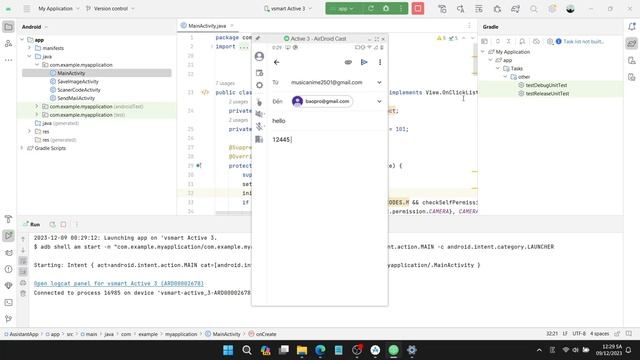
Task: Expand Gradle Scripts node
Action: point(22,148)
